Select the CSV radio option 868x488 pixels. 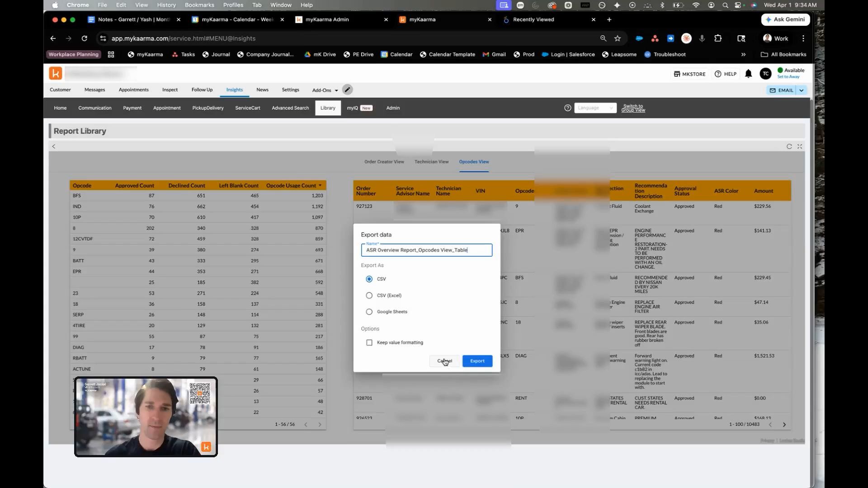point(369,279)
